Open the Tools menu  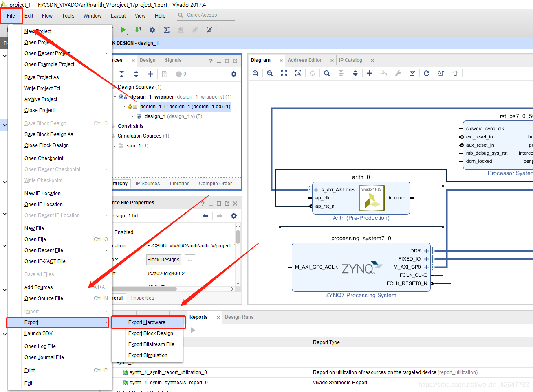[68, 16]
